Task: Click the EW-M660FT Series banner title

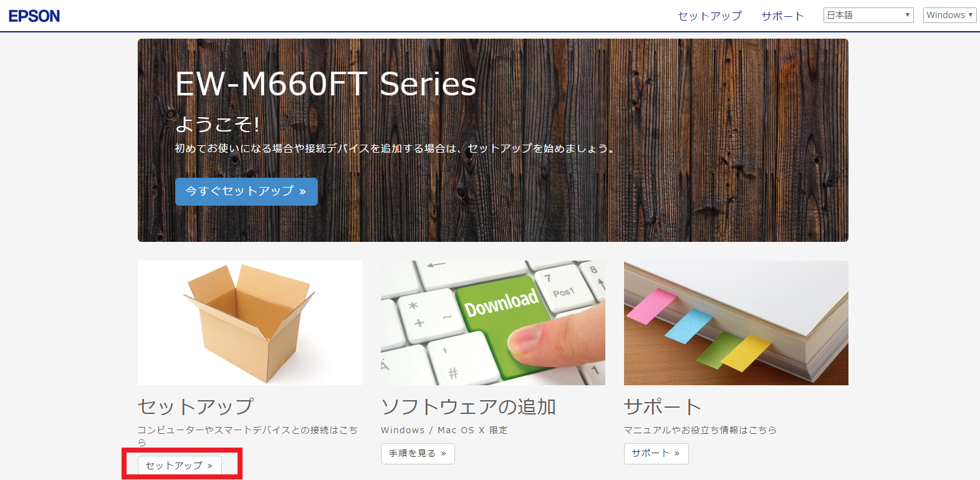Action: coord(325,84)
